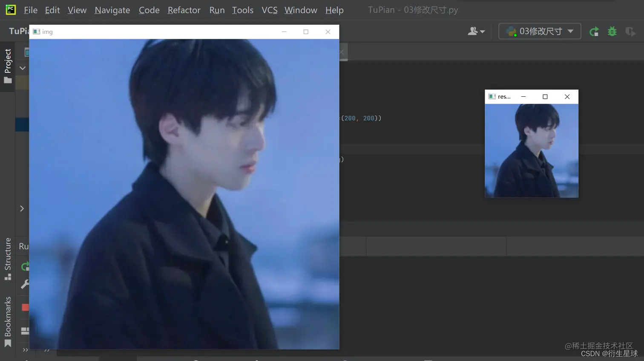The width and height of the screenshot is (644, 361).
Task: Open the Navigate menu
Action: tap(112, 10)
